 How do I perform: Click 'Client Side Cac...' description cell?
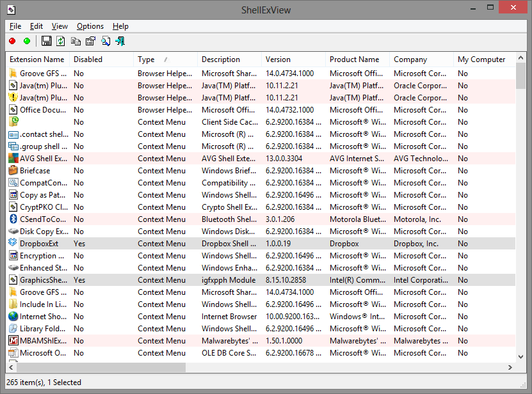pyautogui.click(x=230, y=122)
